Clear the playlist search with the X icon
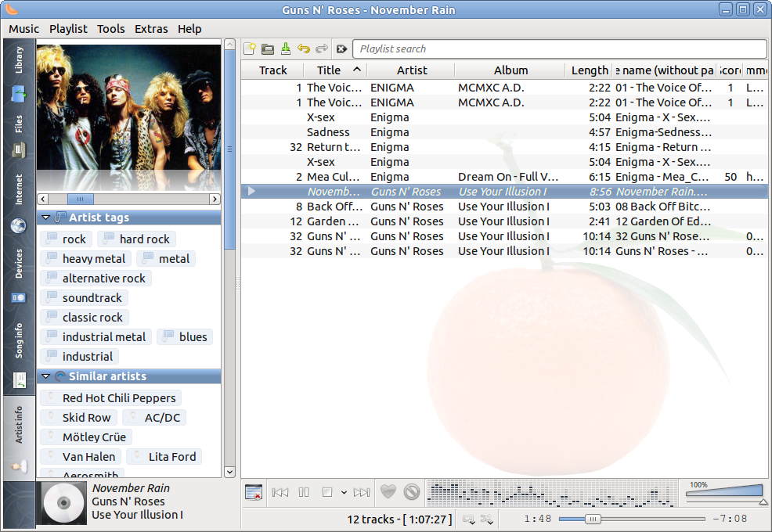 341,49
